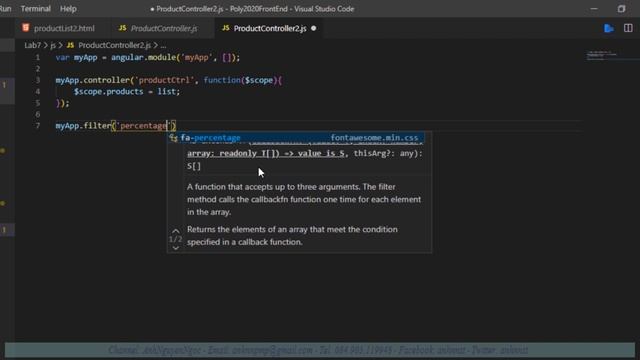Click 'productCtrl' string on line 3

[164, 80]
